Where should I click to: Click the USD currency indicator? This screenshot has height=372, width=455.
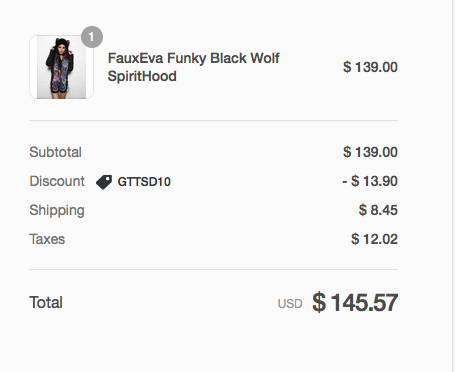[x=290, y=304]
